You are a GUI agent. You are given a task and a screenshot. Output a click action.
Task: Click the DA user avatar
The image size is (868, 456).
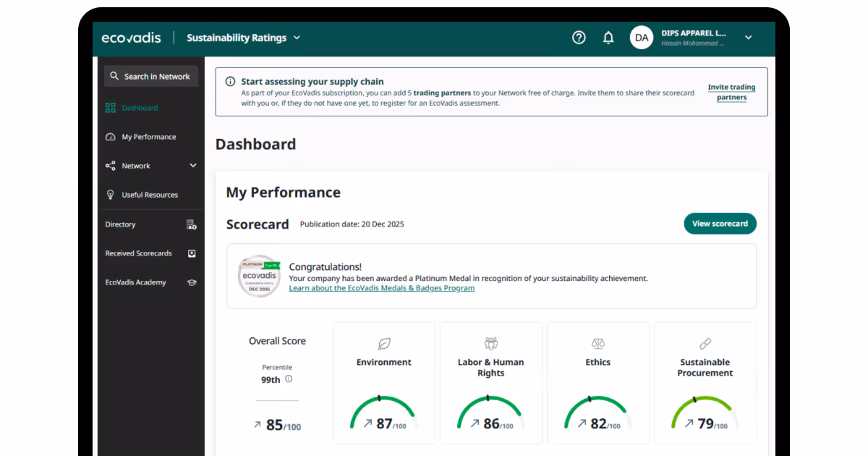(642, 38)
